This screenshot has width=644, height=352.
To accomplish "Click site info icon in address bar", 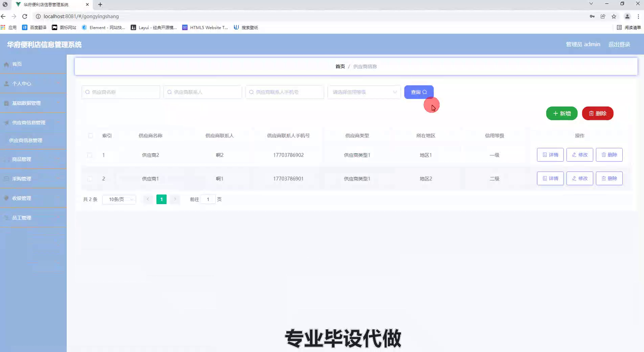I will pos(38,16).
